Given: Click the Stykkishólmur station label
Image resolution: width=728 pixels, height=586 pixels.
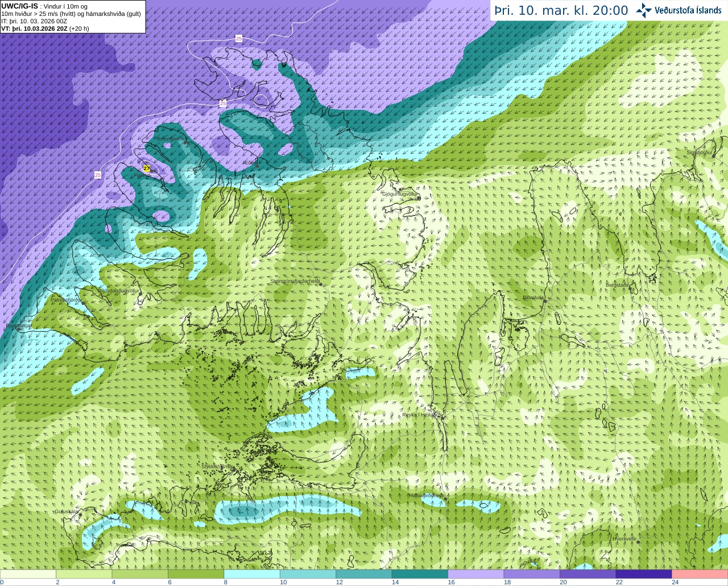Looking at the screenshot, I should coord(218,466).
